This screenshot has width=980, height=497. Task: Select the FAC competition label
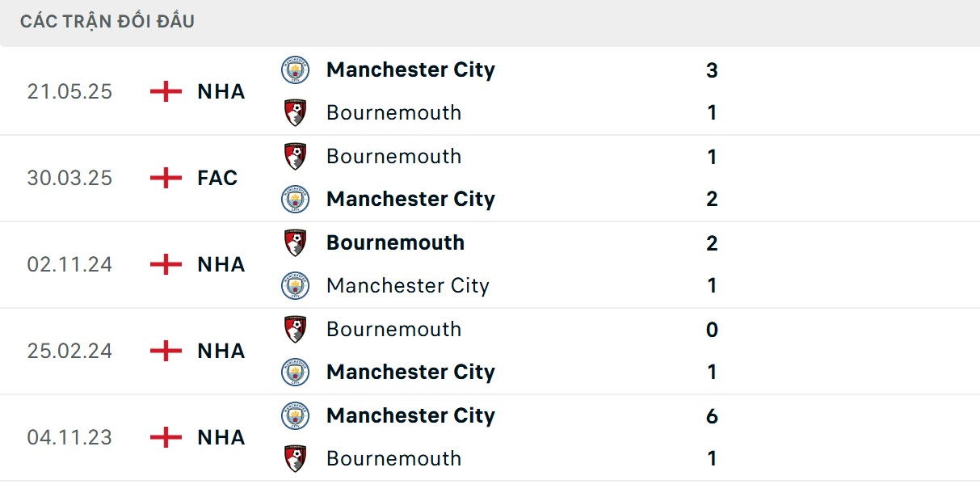tap(217, 178)
